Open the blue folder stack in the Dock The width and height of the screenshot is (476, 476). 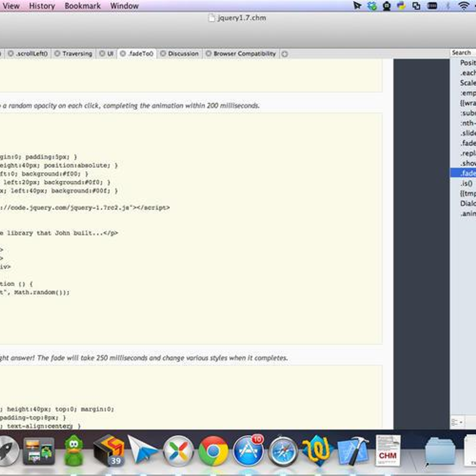[440, 452]
